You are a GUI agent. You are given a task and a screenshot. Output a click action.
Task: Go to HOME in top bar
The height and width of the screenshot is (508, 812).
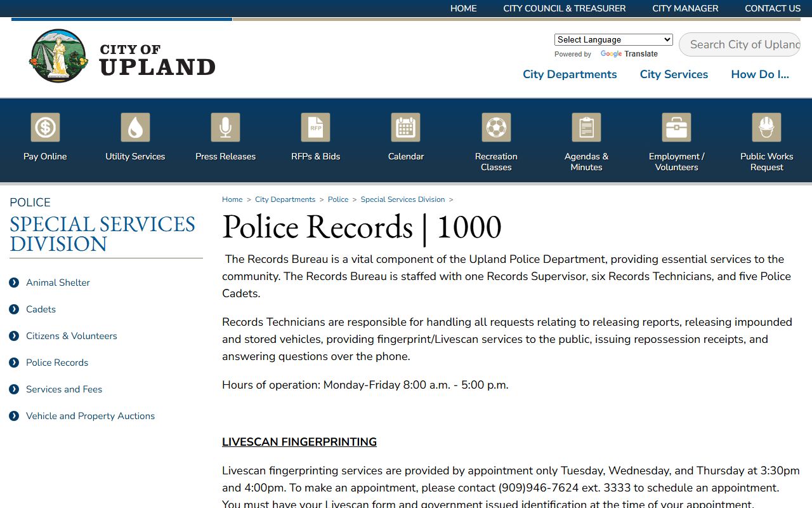point(463,8)
